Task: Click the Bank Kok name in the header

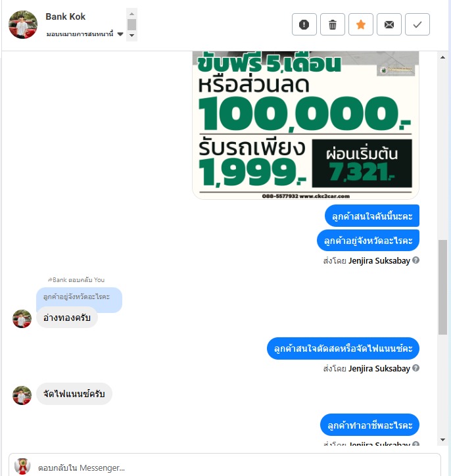Action: coord(65,16)
